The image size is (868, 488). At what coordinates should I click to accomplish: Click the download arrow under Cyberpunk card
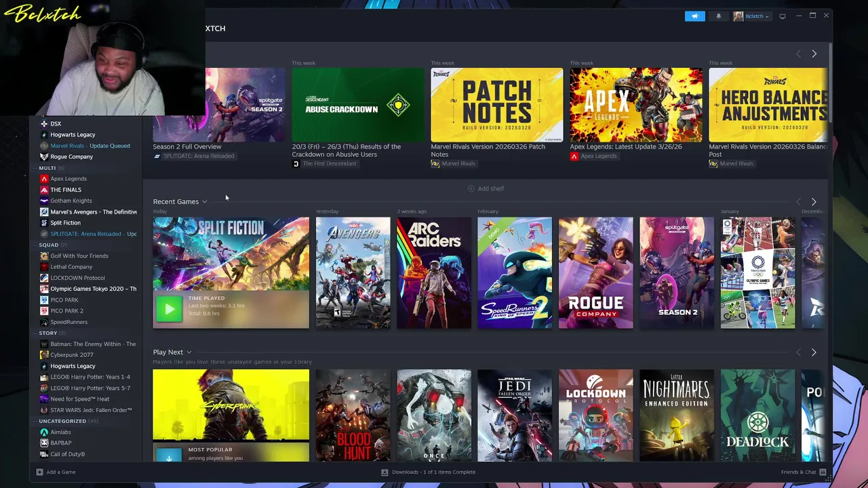[x=169, y=455]
